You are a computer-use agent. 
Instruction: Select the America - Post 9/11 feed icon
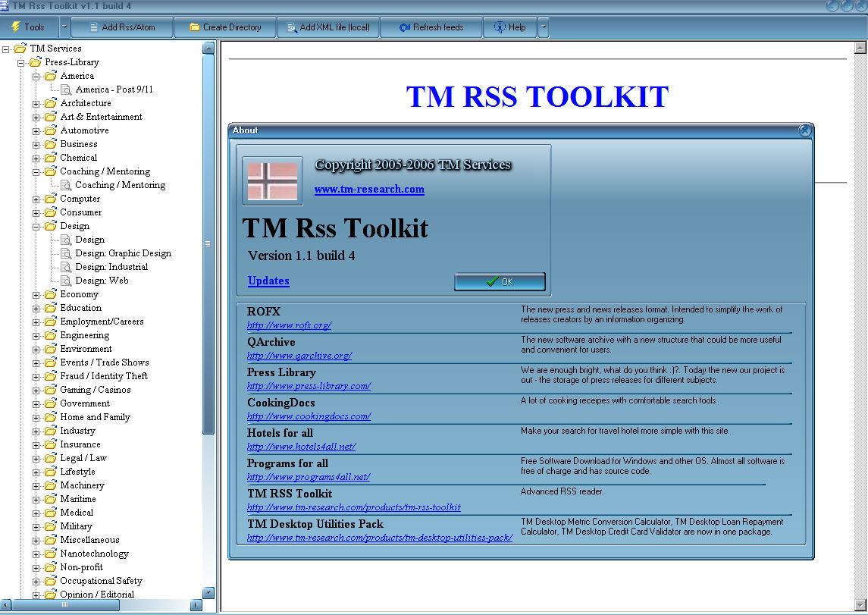(66, 89)
